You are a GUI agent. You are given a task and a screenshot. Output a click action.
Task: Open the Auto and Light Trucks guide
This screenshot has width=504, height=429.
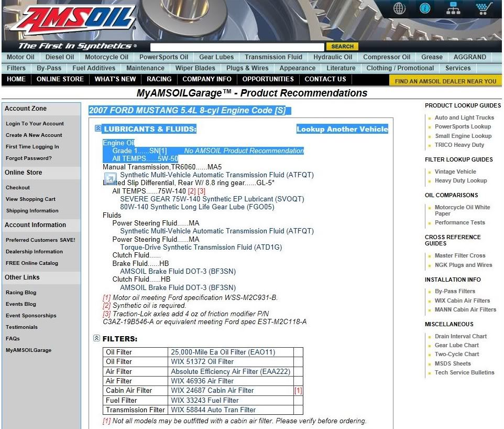click(x=464, y=118)
